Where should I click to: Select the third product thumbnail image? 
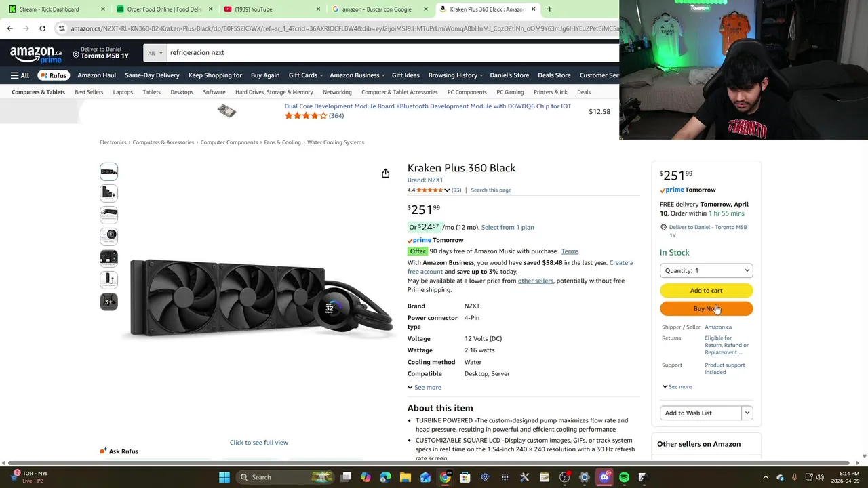point(108,215)
